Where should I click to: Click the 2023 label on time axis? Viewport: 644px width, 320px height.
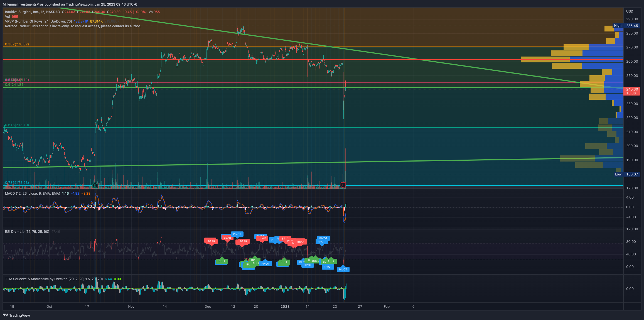click(285, 306)
